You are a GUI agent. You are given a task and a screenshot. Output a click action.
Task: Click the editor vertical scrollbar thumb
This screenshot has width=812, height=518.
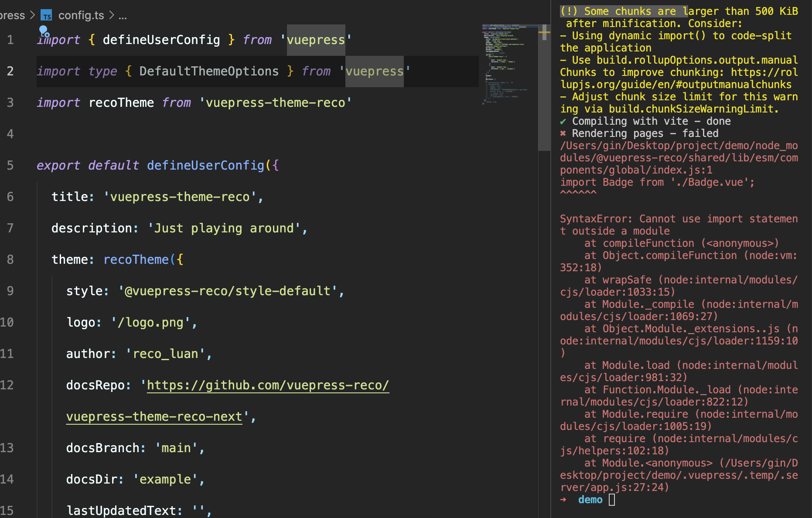[544, 87]
